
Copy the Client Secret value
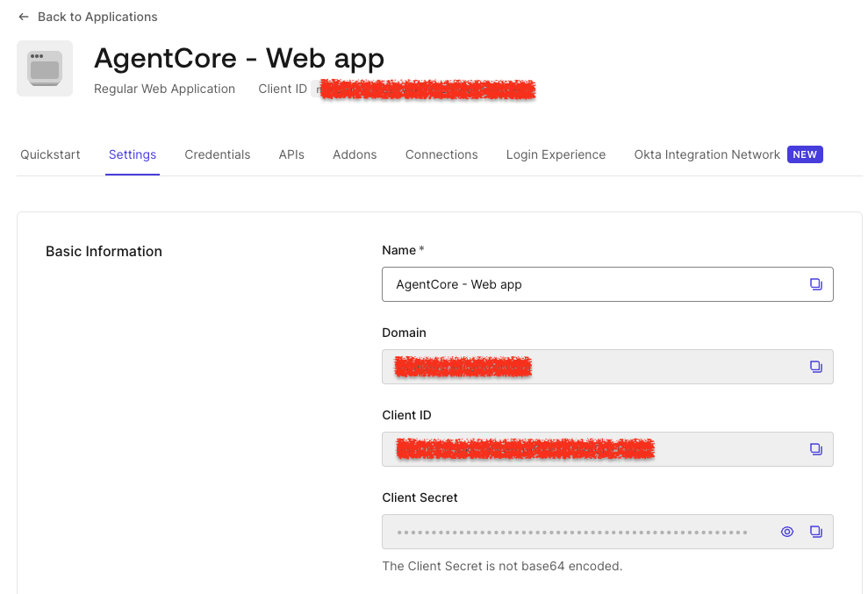(816, 532)
